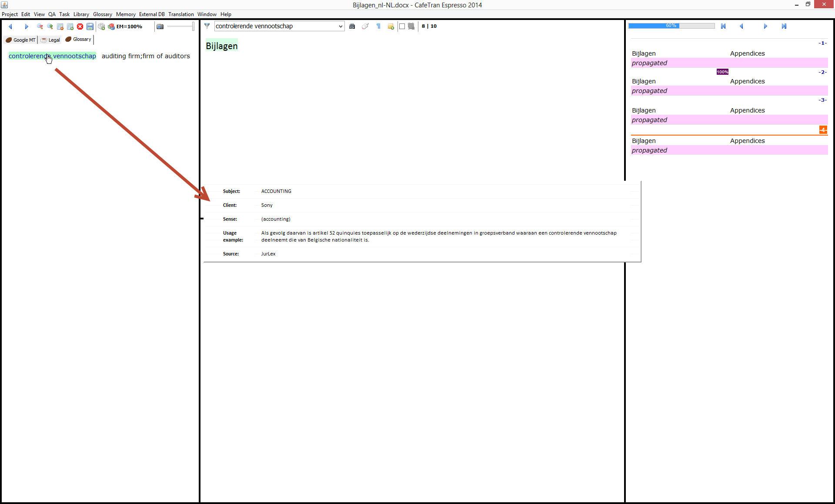Click the filter funnel icon
The width and height of the screenshot is (835, 504).
click(207, 26)
